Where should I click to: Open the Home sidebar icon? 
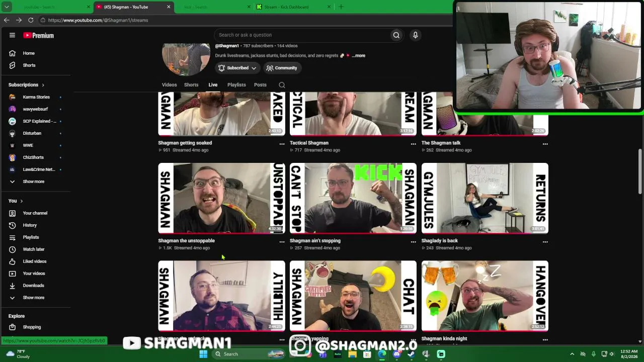point(12,53)
